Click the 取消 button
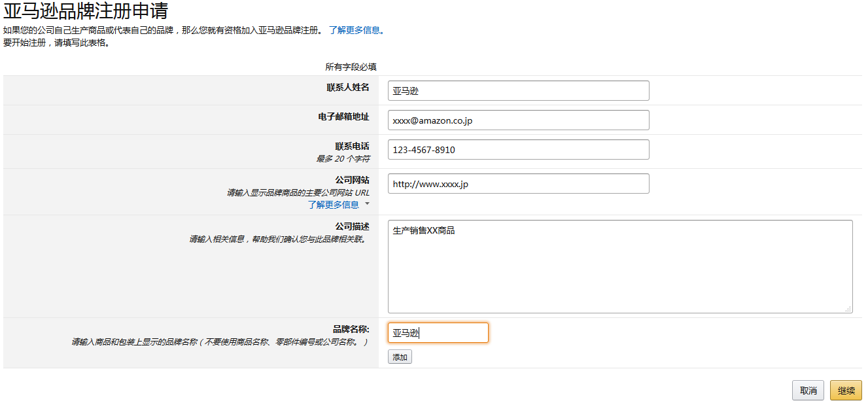868x405 pixels. point(808,391)
